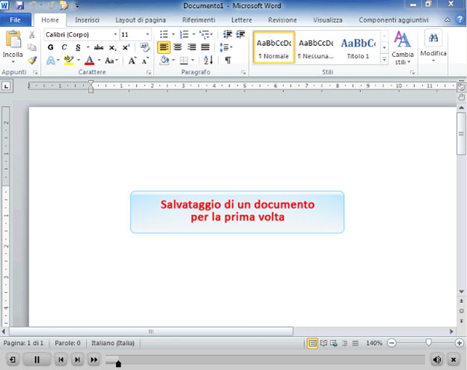Image resolution: width=467 pixels, height=370 pixels.
Task: Toggle italic (C) formatting
Action: (x=64, y=47)
